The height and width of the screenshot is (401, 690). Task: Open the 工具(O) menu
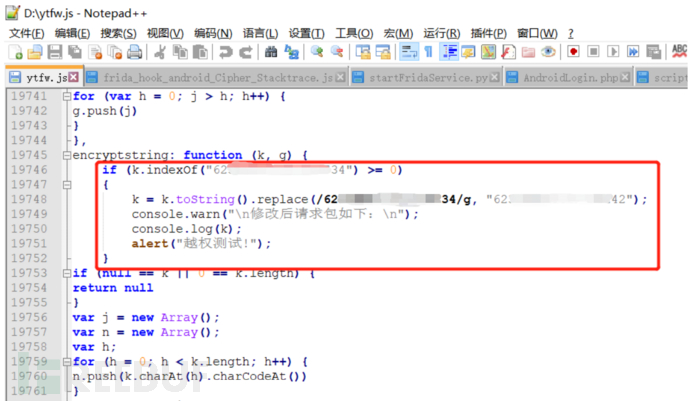tap(354, 33)
